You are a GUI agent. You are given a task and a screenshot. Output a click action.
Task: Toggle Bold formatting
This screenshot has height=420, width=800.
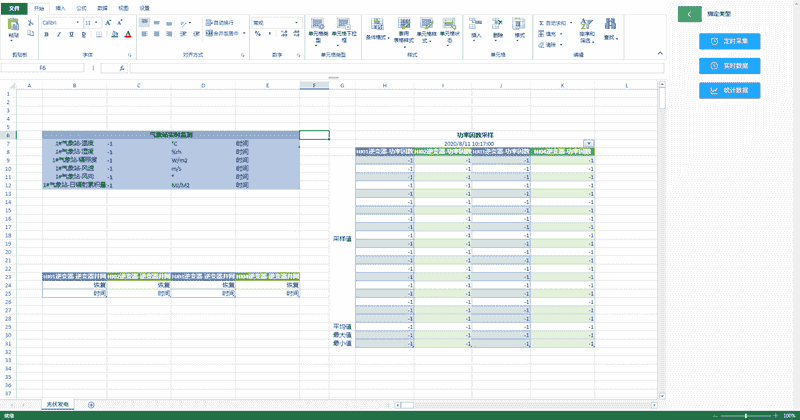pyautogui.click(x=46, y=34)
